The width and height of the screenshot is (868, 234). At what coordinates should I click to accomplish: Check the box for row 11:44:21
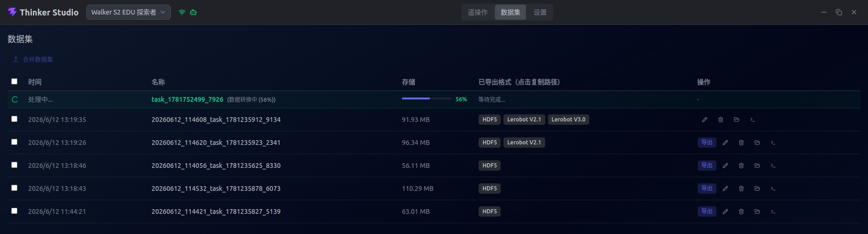coord(14,211)
